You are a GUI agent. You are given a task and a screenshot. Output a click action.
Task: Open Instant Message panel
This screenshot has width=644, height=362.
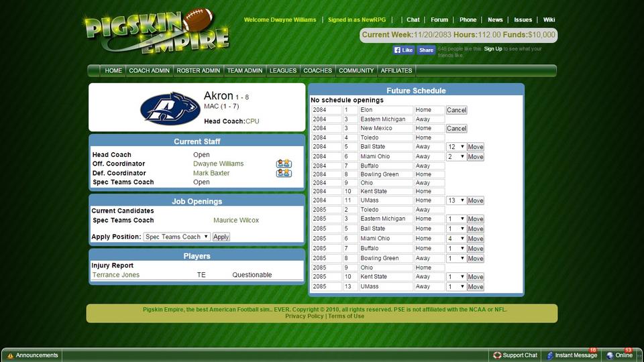pos(572,355)
